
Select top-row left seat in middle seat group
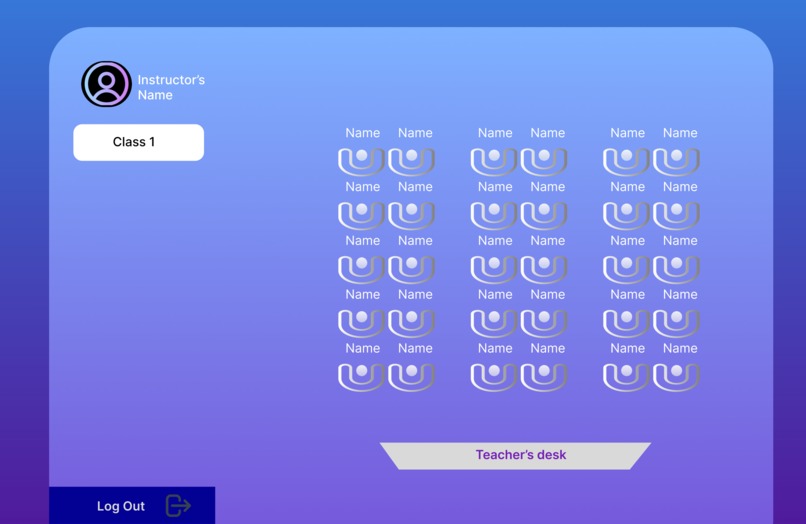coord(493,161)
